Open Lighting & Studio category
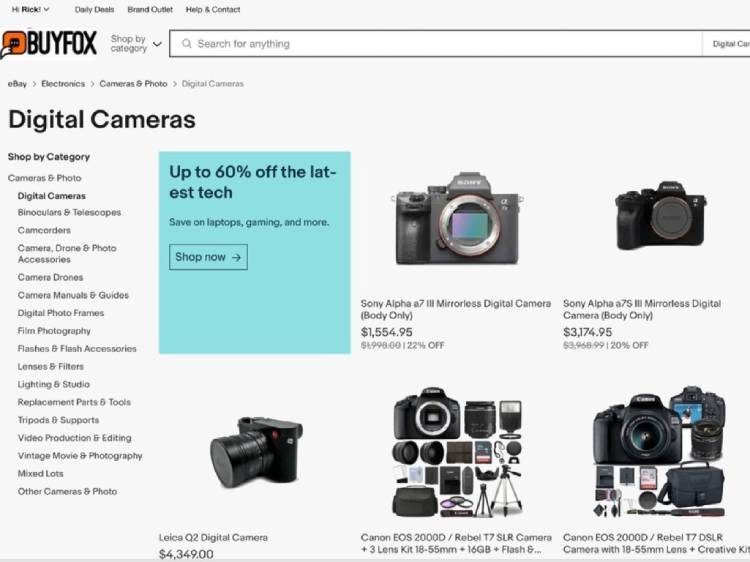This screenshot has height=562, width=750. (54, 384)
